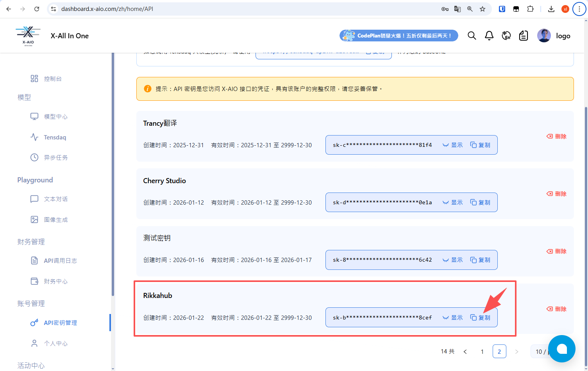Bookmark this page with the star
The height and width of the screenshot is (371, 588).
(x=483, y=9)
